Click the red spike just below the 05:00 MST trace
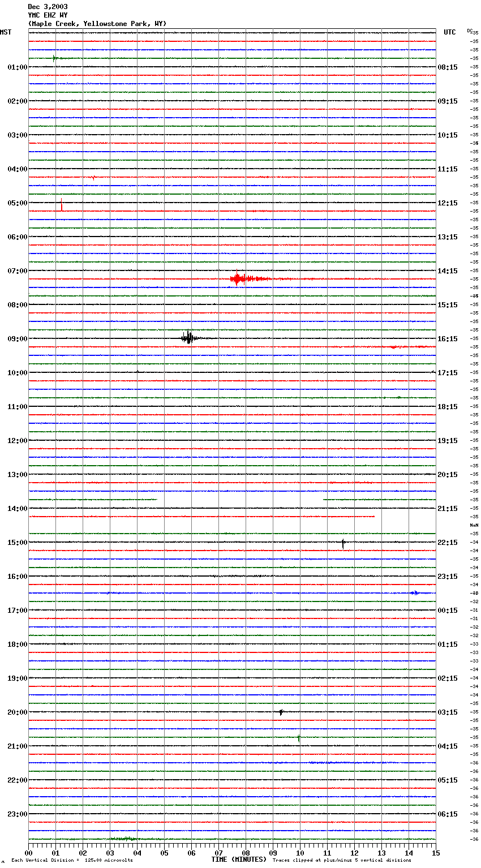Viewport: 481px width, 868px height. tap(62, 205)
